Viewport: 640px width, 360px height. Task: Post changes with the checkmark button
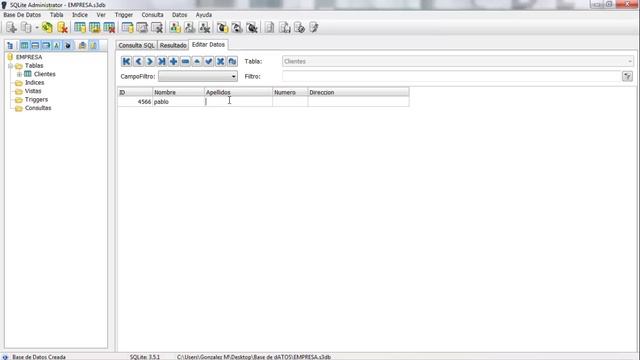point(209,61)
